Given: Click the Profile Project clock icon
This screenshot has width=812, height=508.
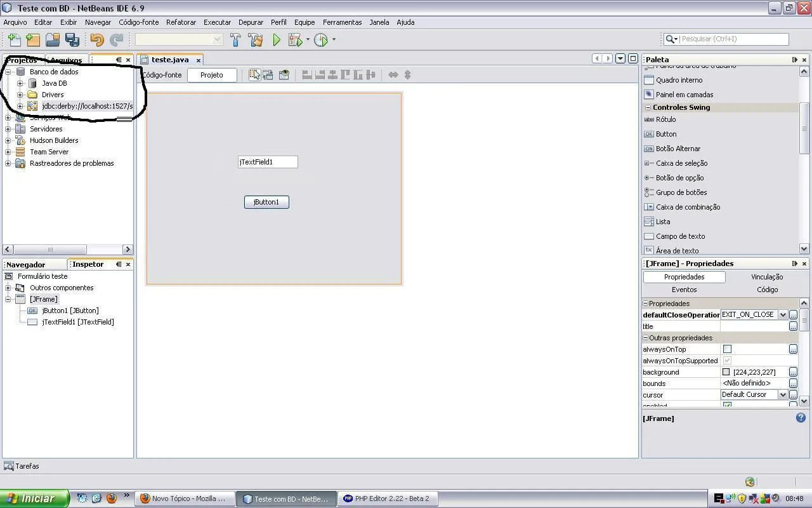Looking at the screenshot, I should coord(321,40).
